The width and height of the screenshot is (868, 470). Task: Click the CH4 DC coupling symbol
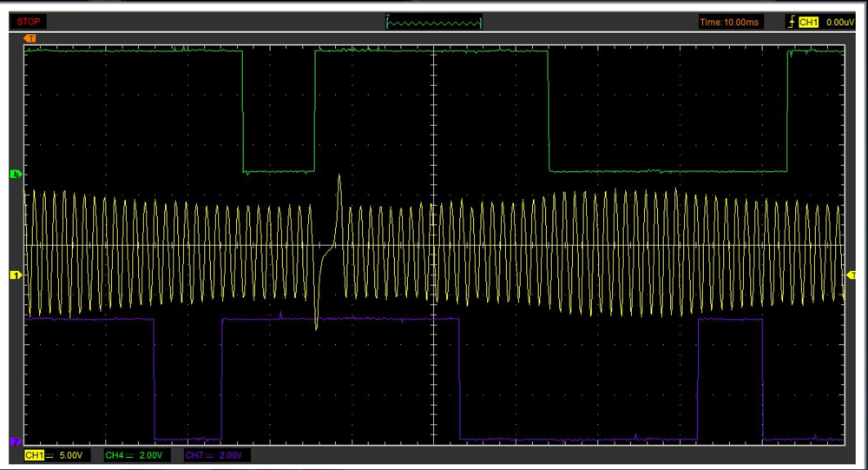[130, 455]
